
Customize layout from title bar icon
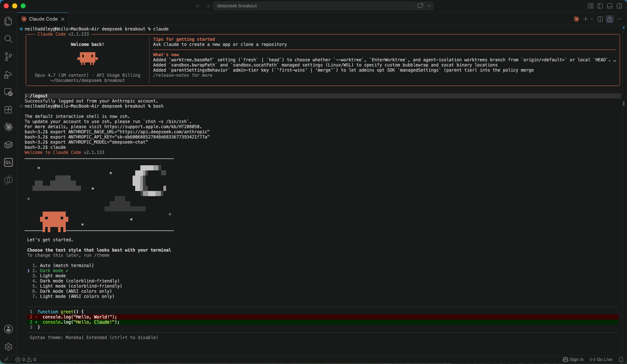pyautogui.click(x=591, y=6)
